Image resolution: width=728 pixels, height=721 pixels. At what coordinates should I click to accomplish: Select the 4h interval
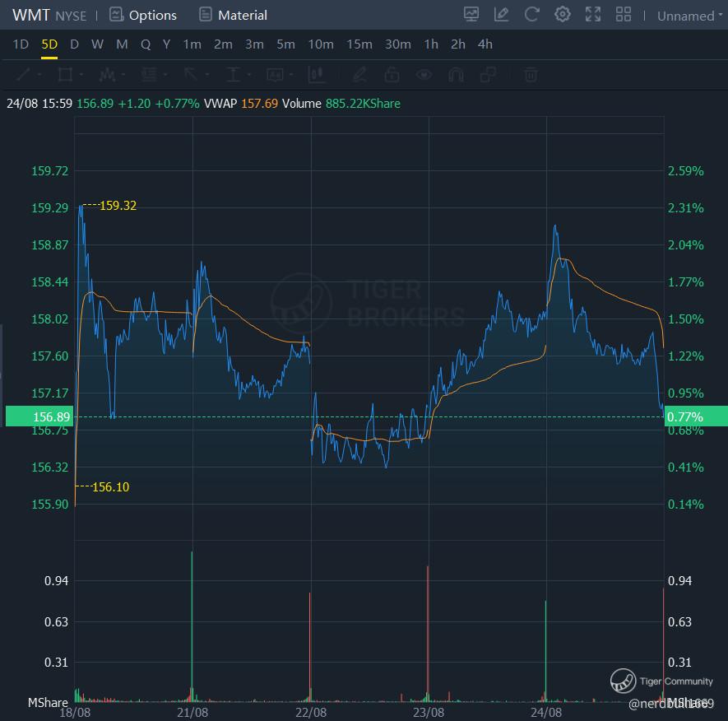485,44
